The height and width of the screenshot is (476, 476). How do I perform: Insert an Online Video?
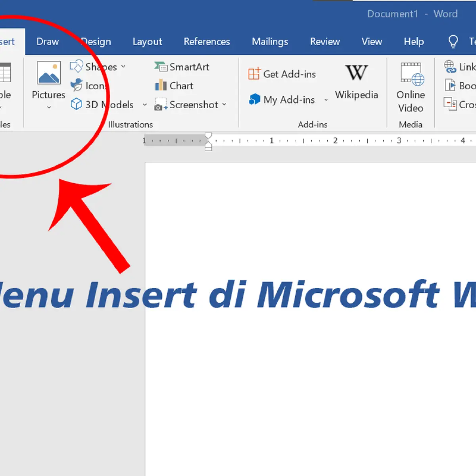pyautogui.click(x=411, y=88)
